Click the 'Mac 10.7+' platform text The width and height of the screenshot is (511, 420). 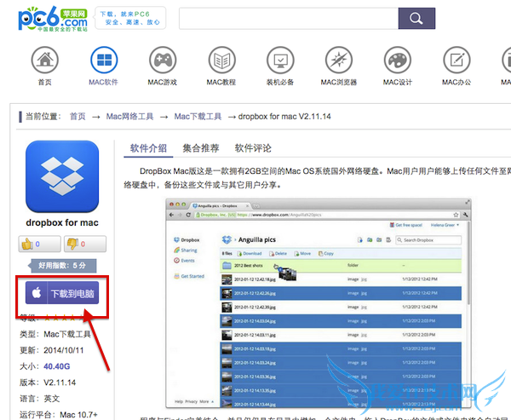78,415
